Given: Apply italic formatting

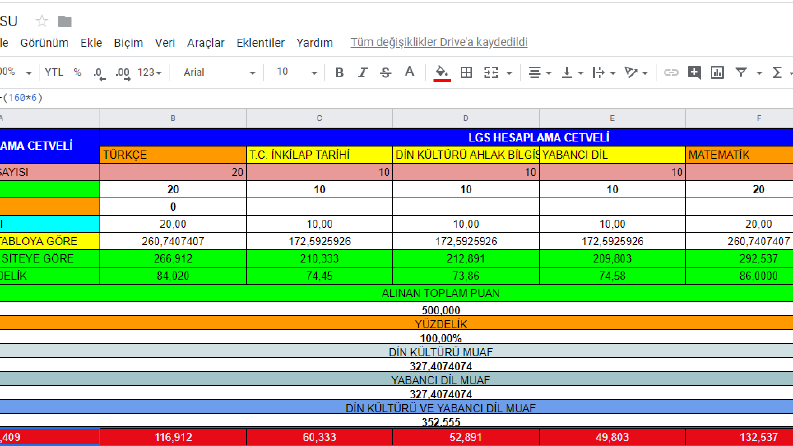Looking at the screenshot, I should coord(362,73).
